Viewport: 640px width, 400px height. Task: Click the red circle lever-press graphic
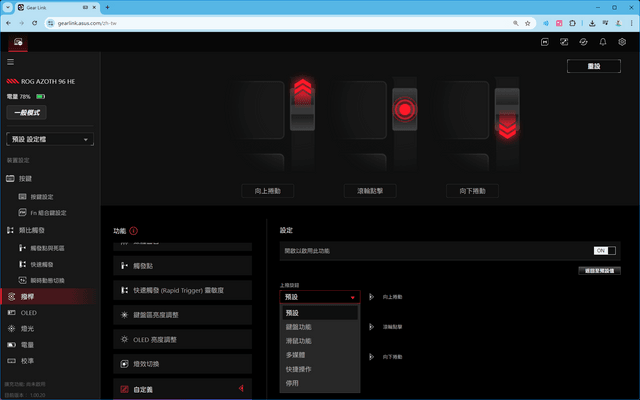tap(404, 109)
